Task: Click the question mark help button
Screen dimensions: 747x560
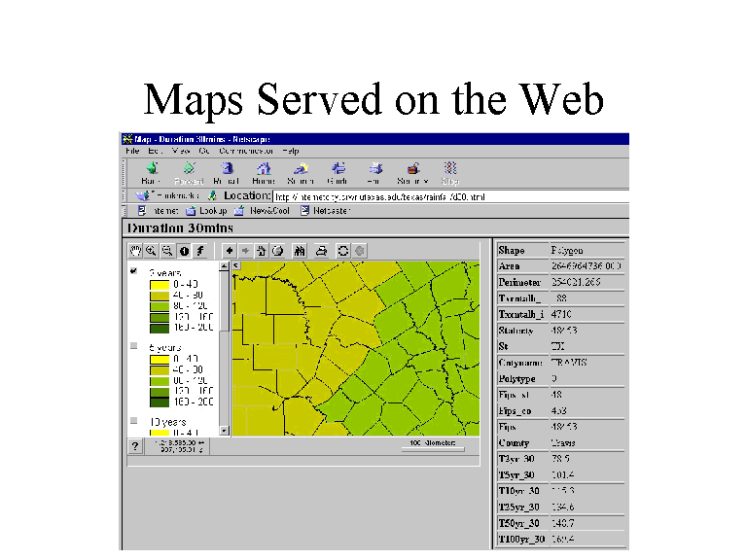Action: [135, 445]
